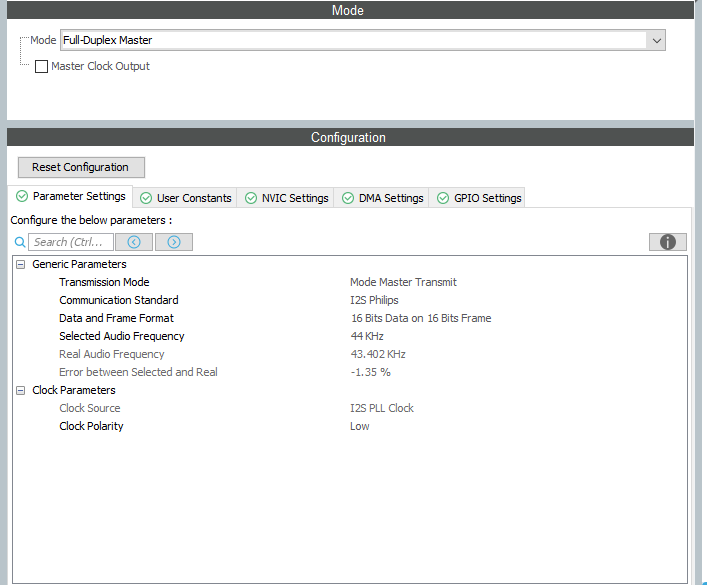
Task: Select the 16 Bits Data frame format value
Action: [421, 318]
